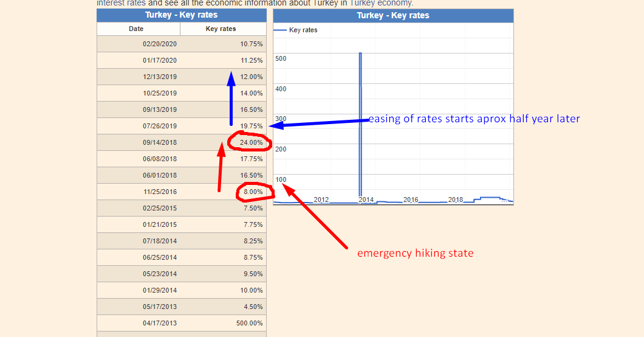Viewport: 644px width, 337px height.
Task: Click the tall spike in the chart
Action: tap(360, 122)
